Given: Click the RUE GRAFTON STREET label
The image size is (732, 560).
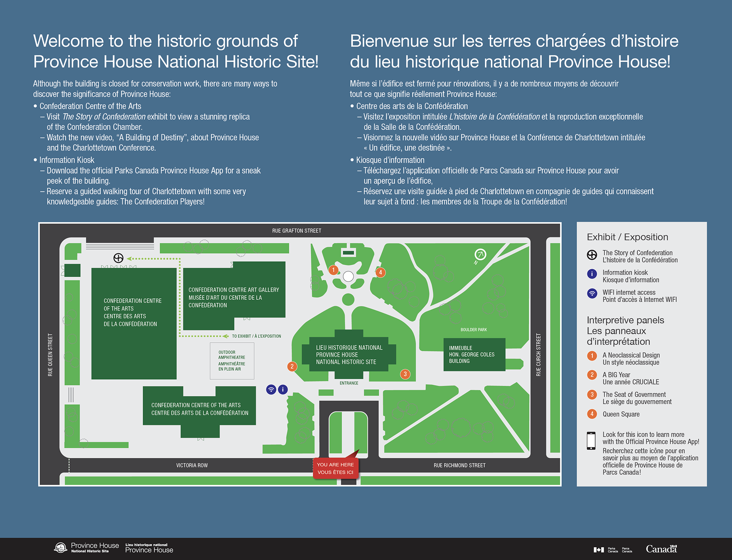Looking at the screenshot, I should pos(297,231).
